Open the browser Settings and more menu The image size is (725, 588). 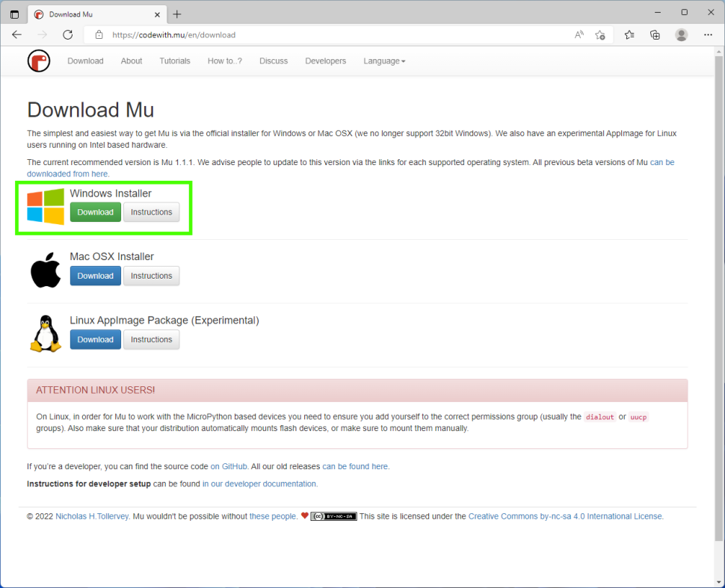[708, 34]
